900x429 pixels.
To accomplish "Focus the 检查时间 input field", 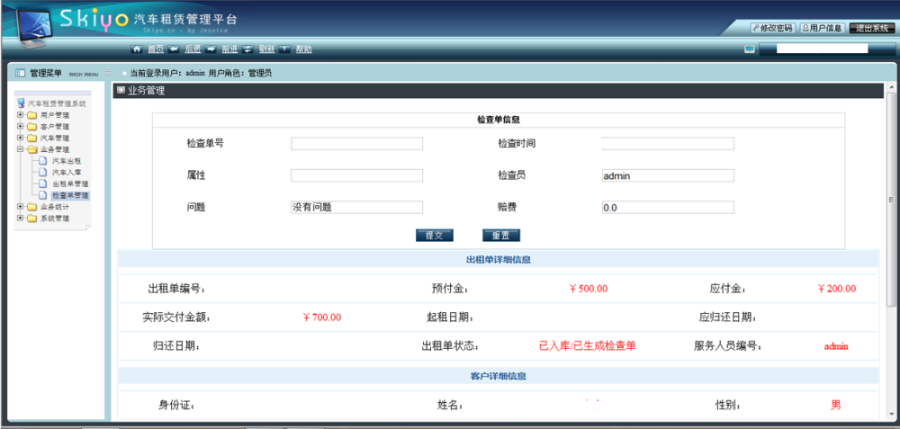I will pyautogui.click(x=668, y=144).
